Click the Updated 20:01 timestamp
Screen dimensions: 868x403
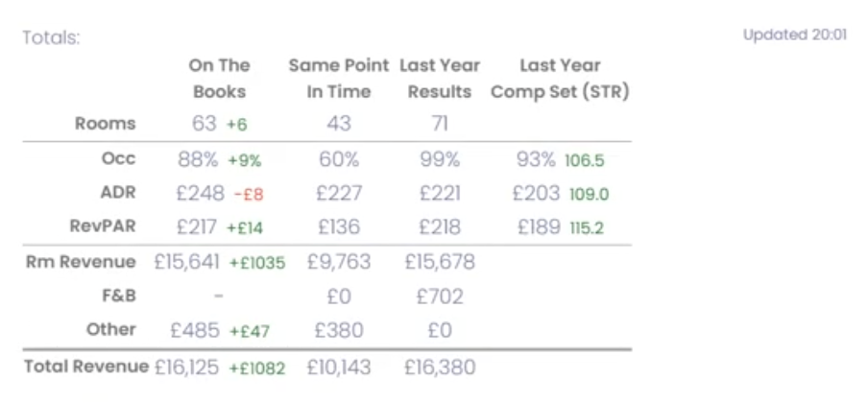pos(794,35)
